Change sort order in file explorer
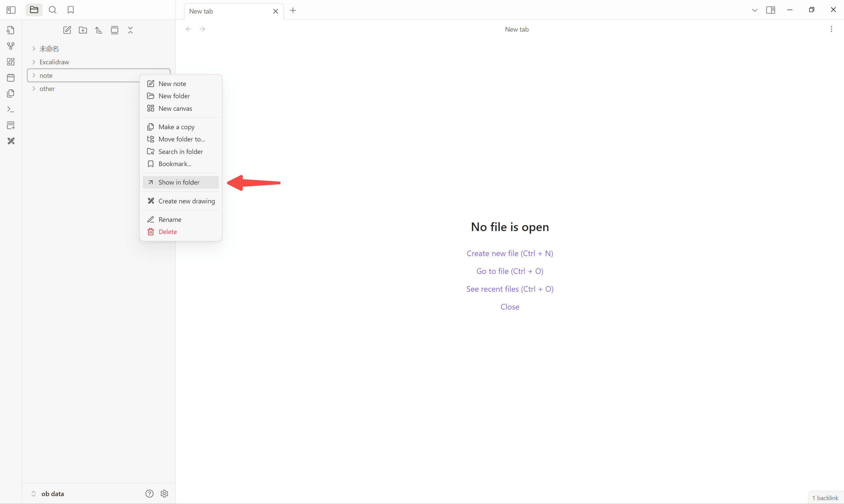 coord(99,30)
